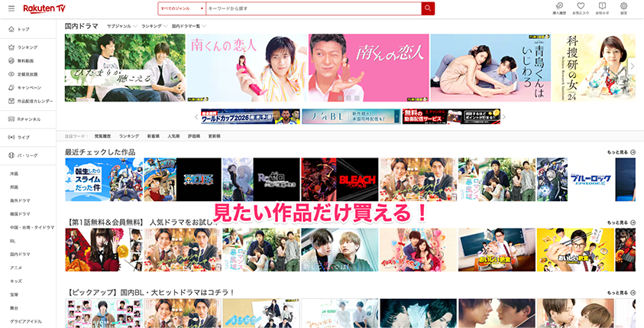Open 人気BL promo banner
Screen dimensions: 644x328
(x=351, y=117)
